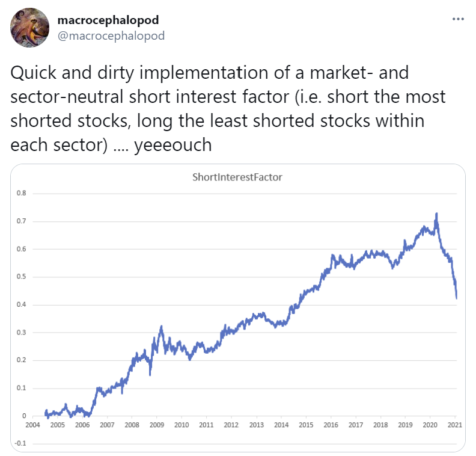Click the tweet text ending in 'yeeeouch'

228,108
